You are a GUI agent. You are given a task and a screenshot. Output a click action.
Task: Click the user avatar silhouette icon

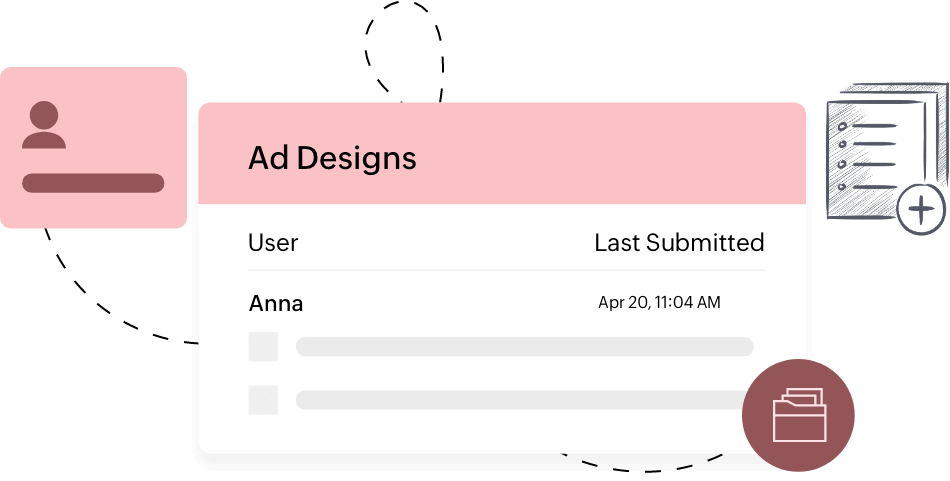tap(44, 125)
